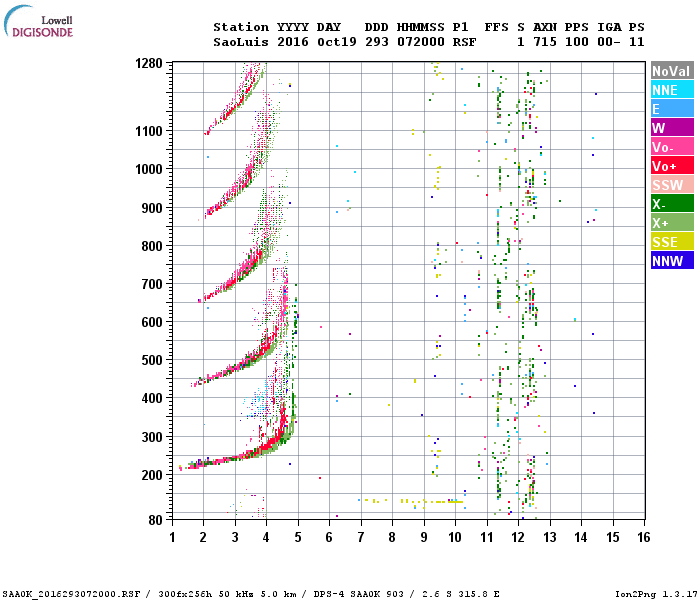Select the X- legend color swatch
Screen dimensions: 700x600
[x=672, y=204]
